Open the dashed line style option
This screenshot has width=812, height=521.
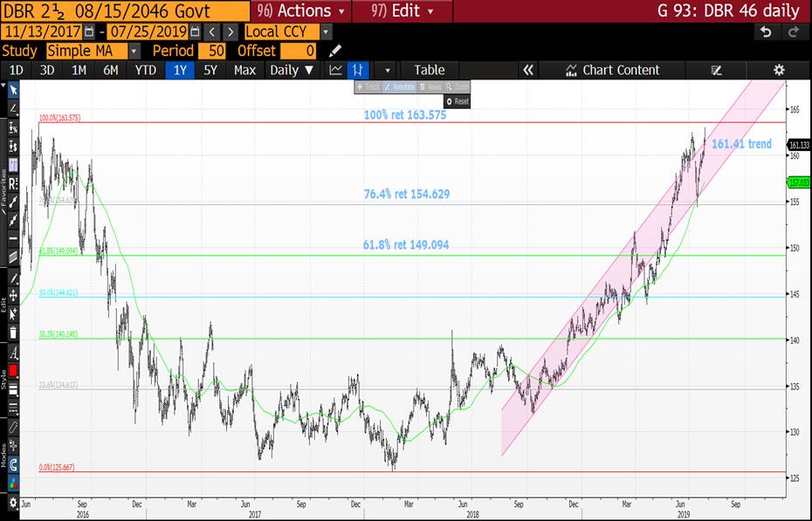(13, 408)
